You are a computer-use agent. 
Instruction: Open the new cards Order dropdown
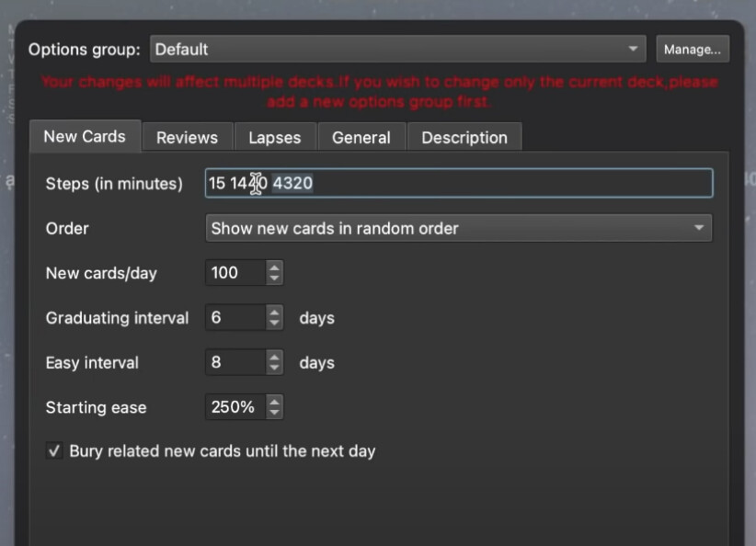pyautogui.click(x=459, y=228)
